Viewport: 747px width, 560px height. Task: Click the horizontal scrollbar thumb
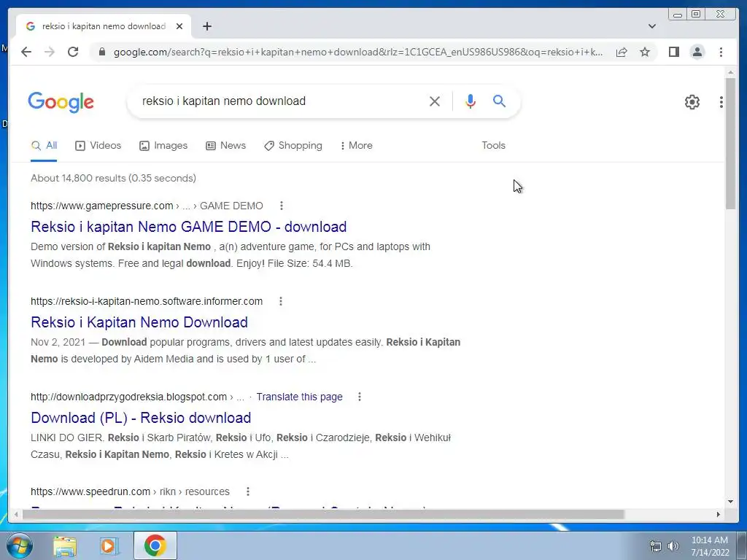[x=323, y=514]
